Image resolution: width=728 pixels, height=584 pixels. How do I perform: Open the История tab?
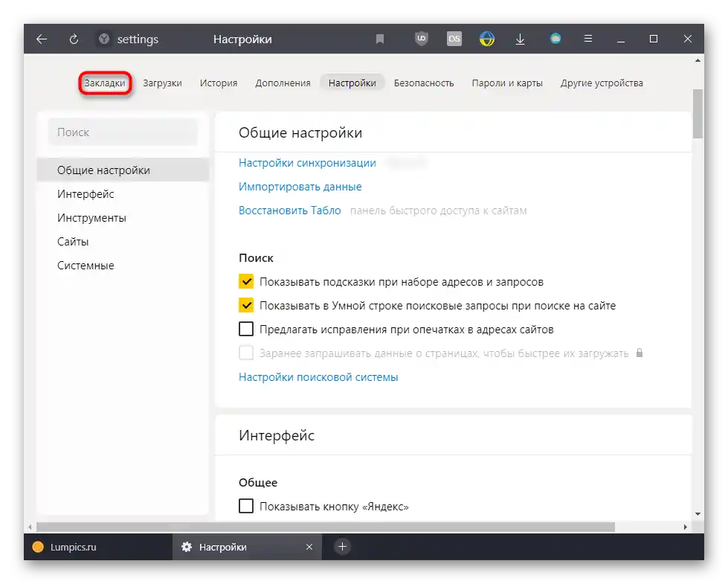click(219, 83)
